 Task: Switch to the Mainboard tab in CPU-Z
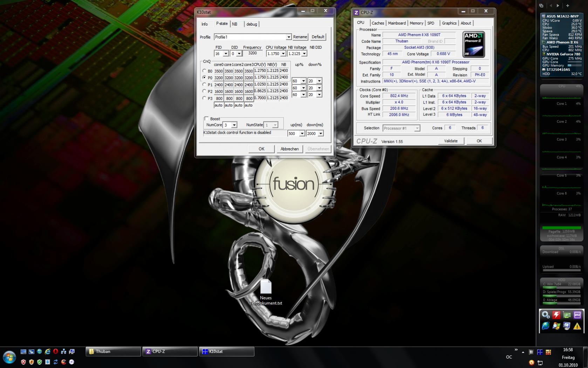click(x=397, y=23)
